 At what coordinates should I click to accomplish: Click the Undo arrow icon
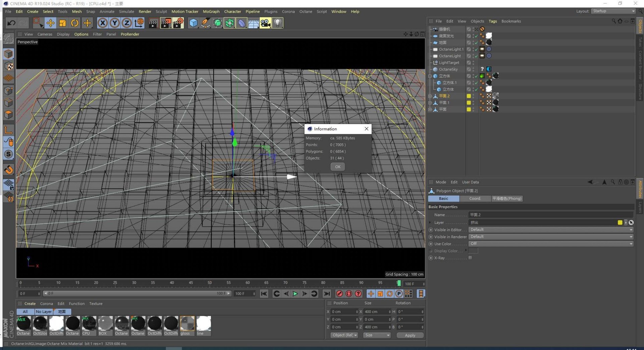pos(11,23)
